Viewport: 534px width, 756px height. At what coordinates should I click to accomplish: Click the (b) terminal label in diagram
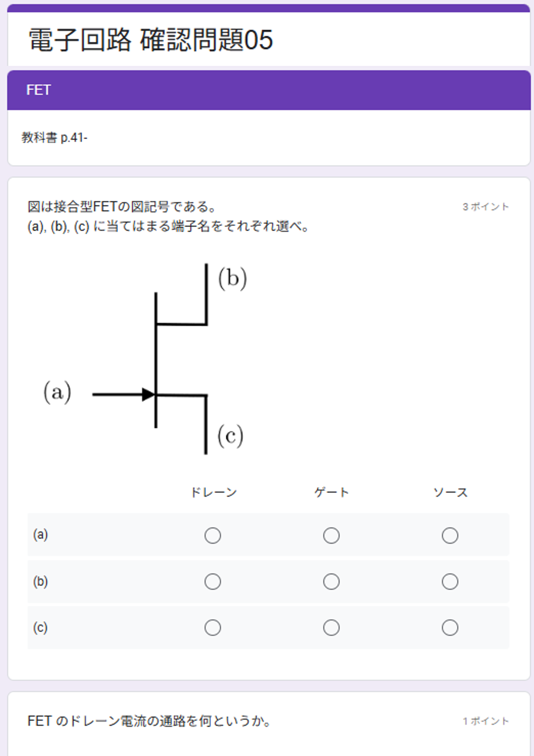(x=233, y=278)
